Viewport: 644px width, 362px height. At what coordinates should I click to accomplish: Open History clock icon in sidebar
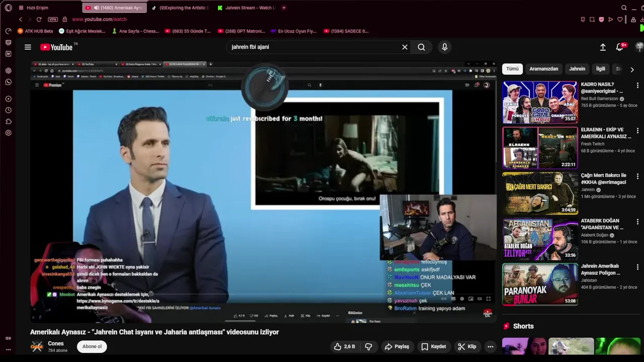coord(8,110)
